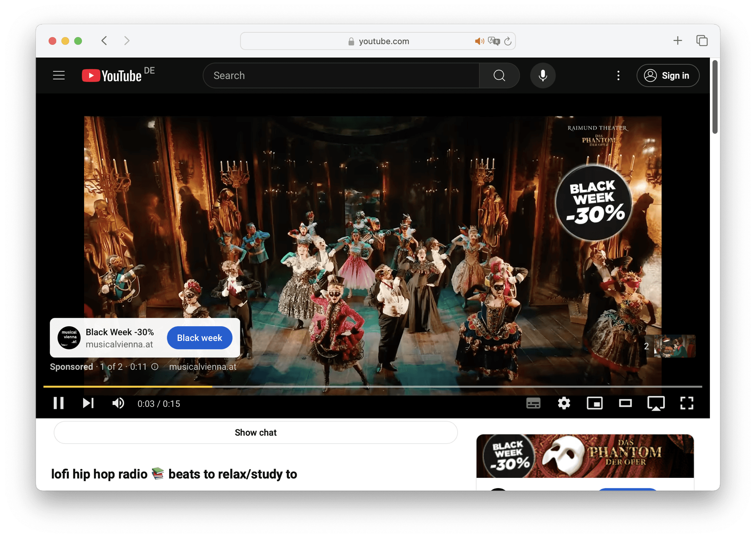Focus the YouTube Search input field
The width and height of the screenshot is (756, 538).
point(342,76)
